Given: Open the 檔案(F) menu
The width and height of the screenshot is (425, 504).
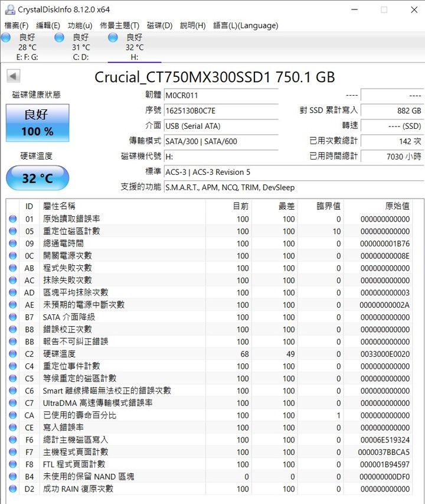Looking at the screenshot, I should coord(17,25).
